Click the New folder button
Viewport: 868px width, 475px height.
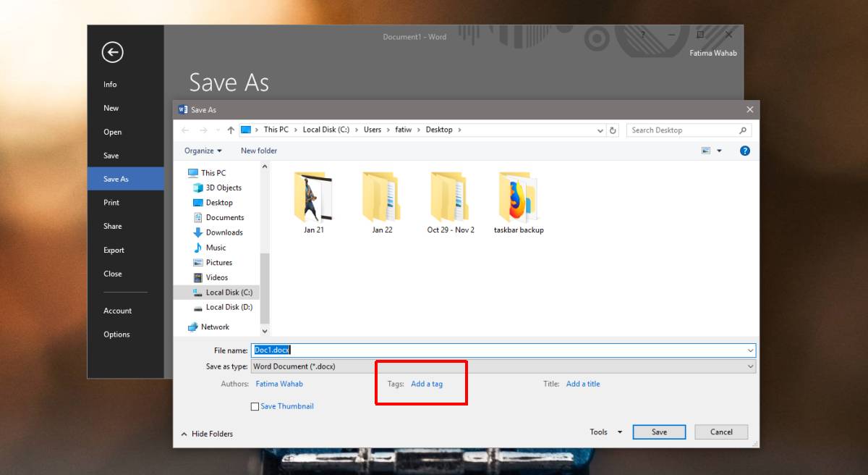(259, 151)
